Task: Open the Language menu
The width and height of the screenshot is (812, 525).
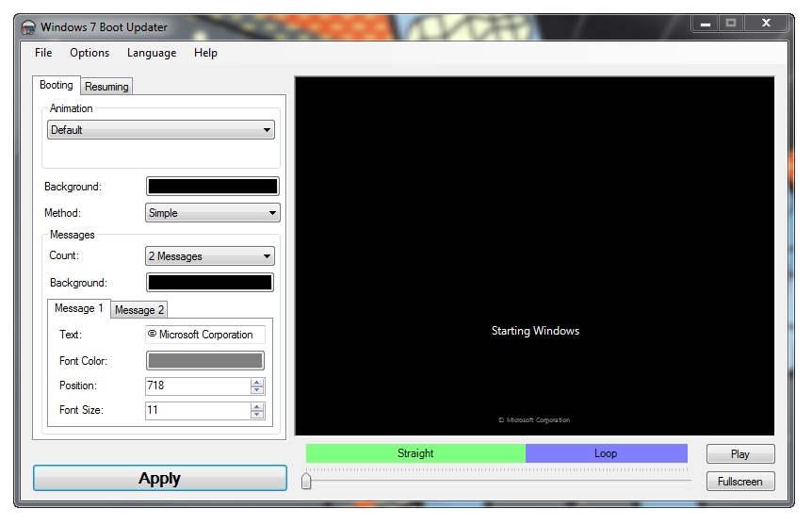Action: (152, 53)
